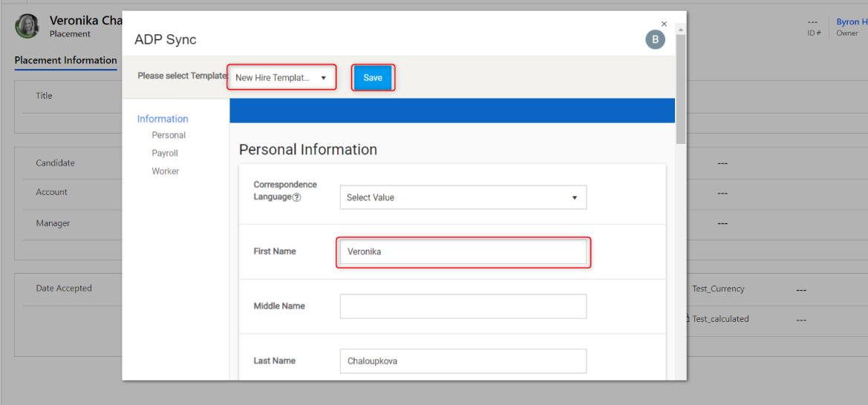This screenshot has width=868, height=405.
Task: Click the Save button in ADP Sync
Action: (373, 78)
